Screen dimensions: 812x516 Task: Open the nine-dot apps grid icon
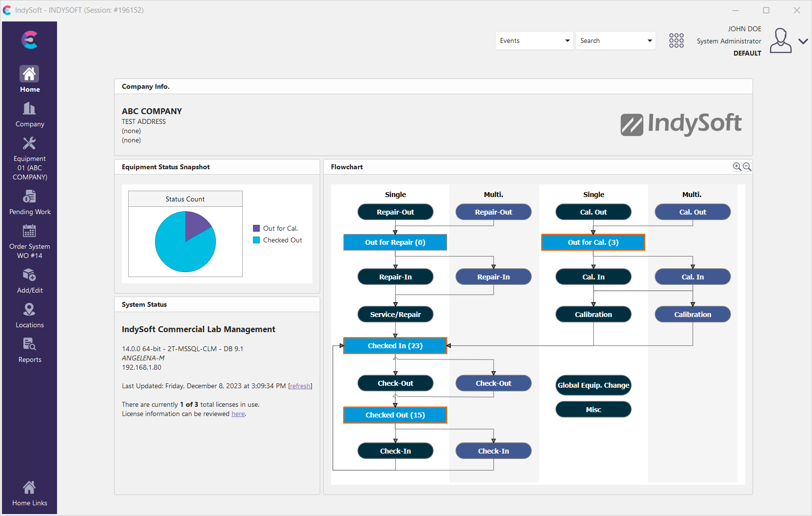pos(676,40)
